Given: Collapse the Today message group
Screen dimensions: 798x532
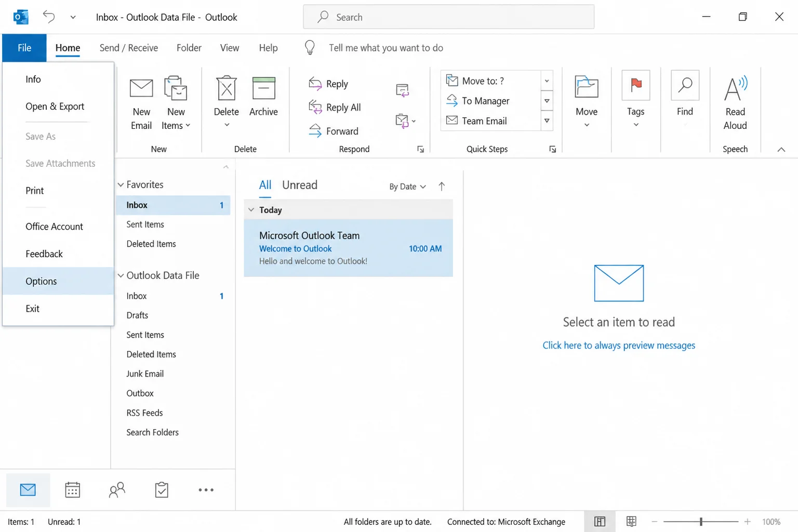Looking at the screenshot, I should click(x=251, y=210).
